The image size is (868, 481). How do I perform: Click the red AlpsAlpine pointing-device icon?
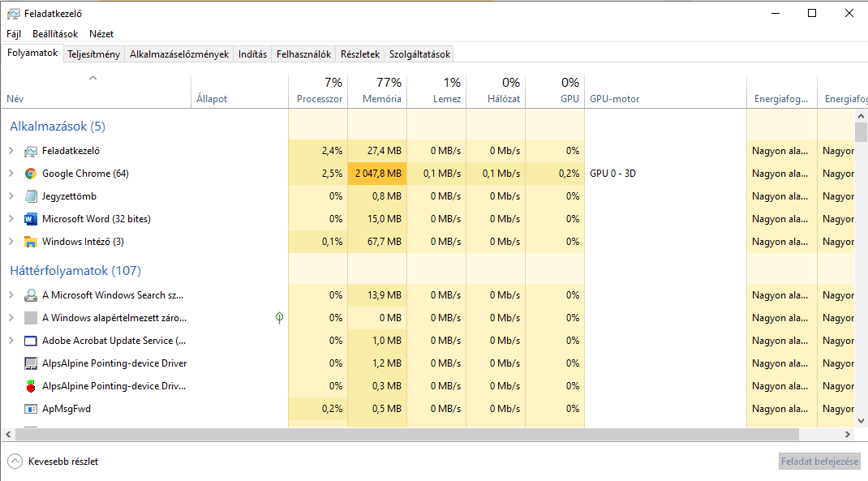click(x=31, y=386)
